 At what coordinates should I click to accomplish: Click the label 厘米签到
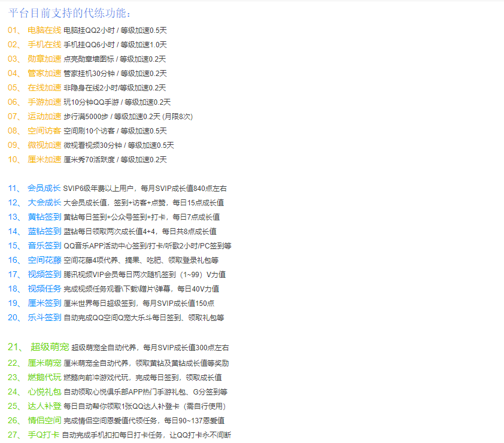point(44,303)
